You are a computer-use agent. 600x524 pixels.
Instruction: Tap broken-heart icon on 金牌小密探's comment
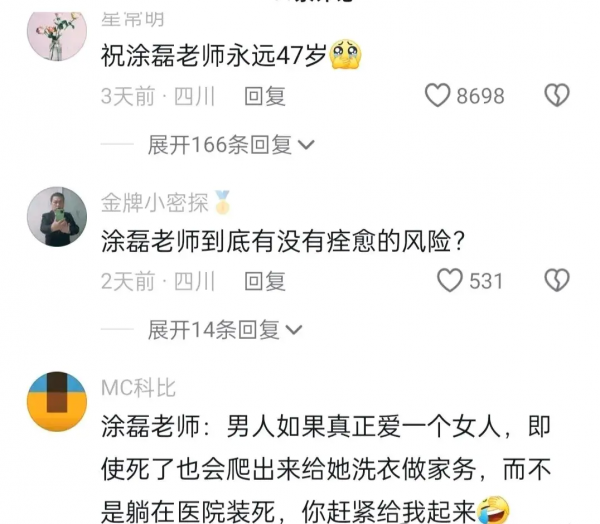pos(557,280)
